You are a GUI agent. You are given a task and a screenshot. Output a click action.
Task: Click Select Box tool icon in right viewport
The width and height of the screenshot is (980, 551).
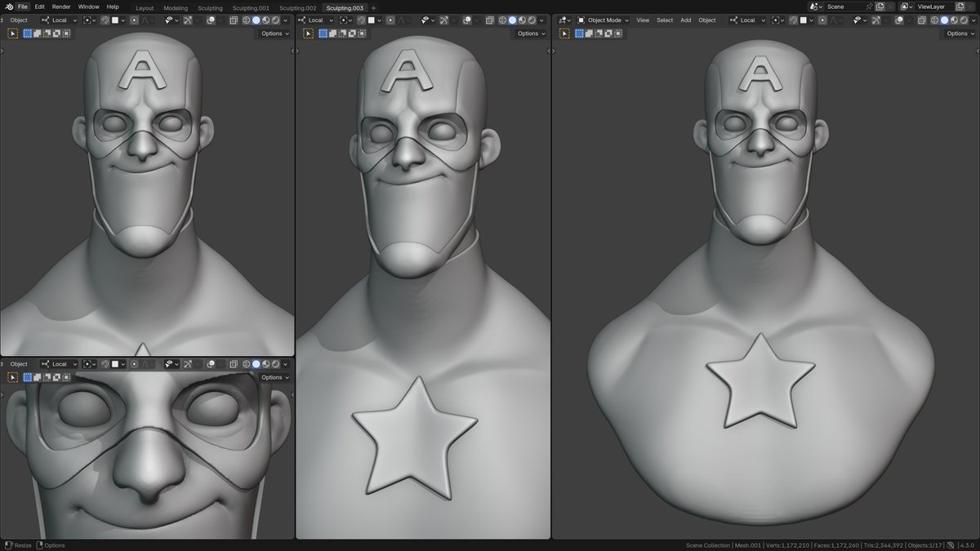coord(564,33)
